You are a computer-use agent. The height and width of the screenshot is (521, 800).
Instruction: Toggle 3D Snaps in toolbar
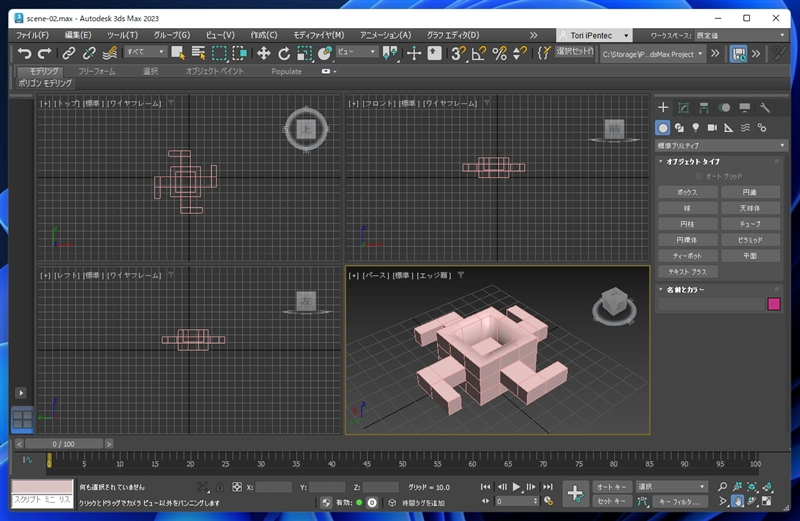[x=458, y=53]
